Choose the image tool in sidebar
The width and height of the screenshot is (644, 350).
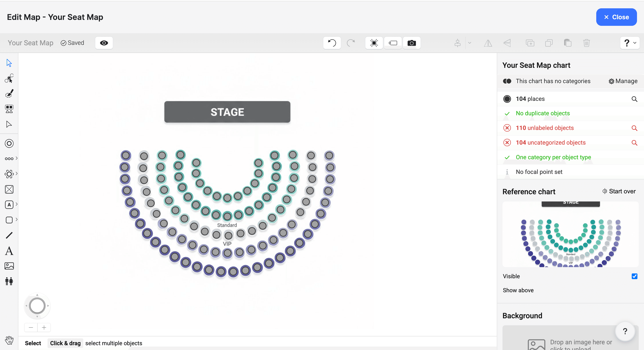(9, 266)
